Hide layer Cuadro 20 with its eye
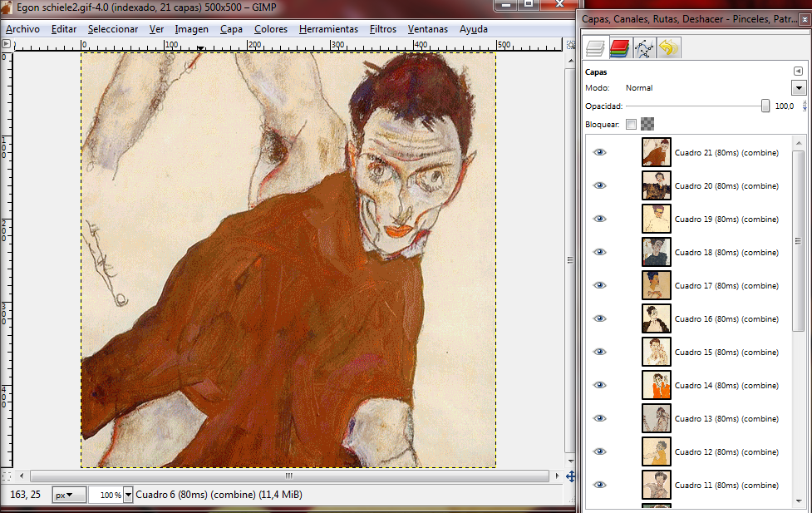 [600, 185]
